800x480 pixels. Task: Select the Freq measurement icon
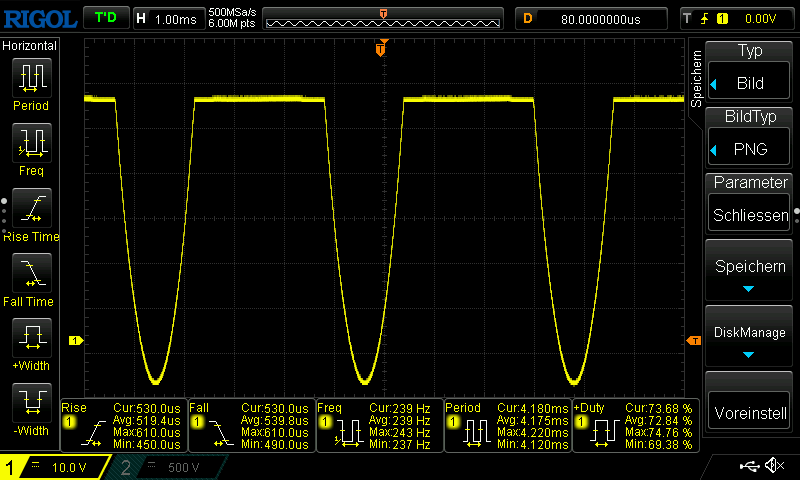[x=30, y=143]
